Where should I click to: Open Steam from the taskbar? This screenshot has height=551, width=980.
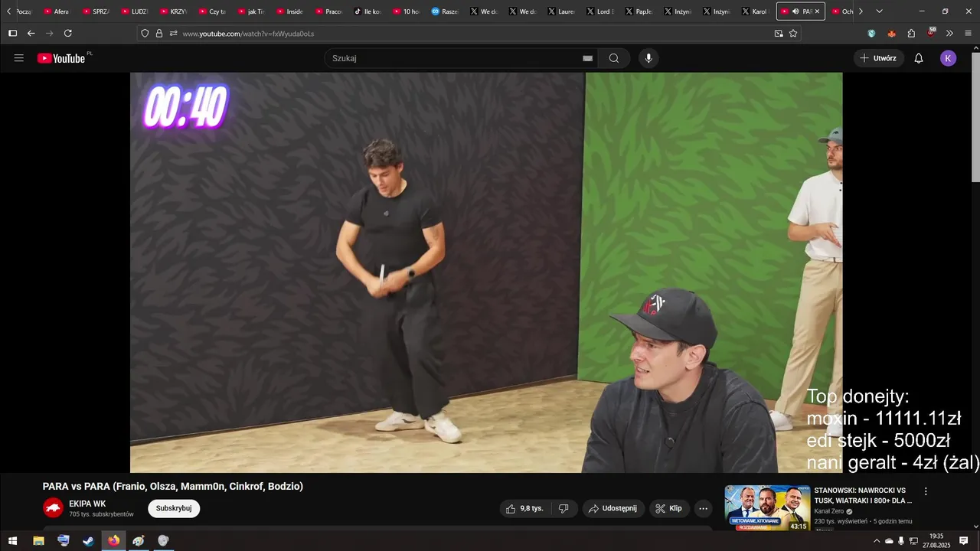[x=88, y=540]
